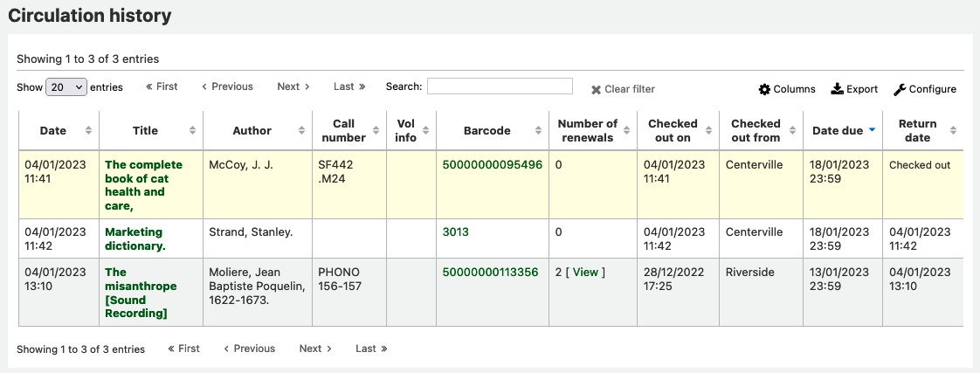Screen dimensions: 980x373
Task: Sort by Number of renewals column
Action: click(587, 131)
